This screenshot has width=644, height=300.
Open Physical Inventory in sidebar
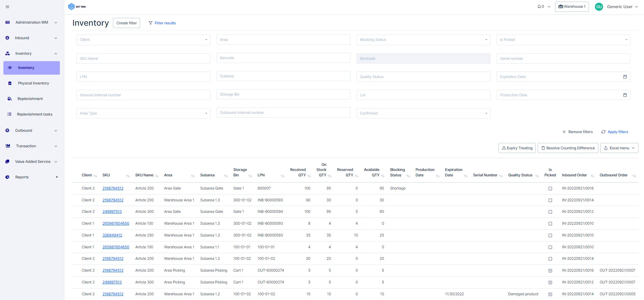33,83
